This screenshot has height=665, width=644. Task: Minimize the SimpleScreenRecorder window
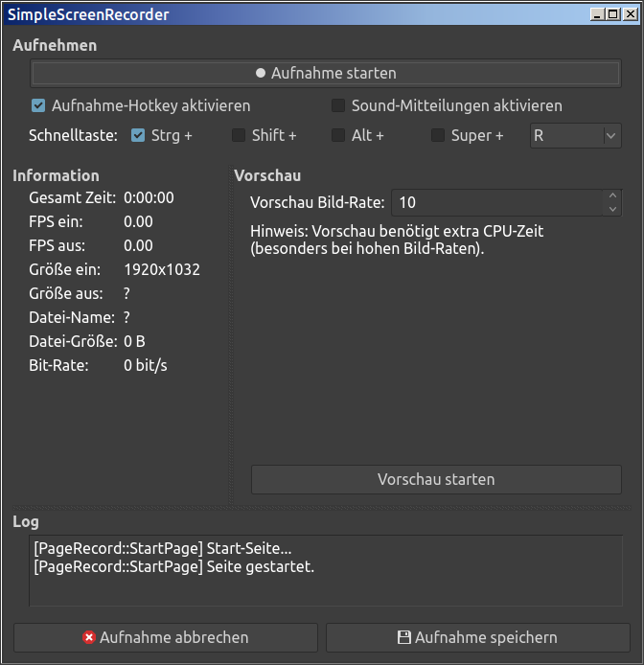pos(597,14)
